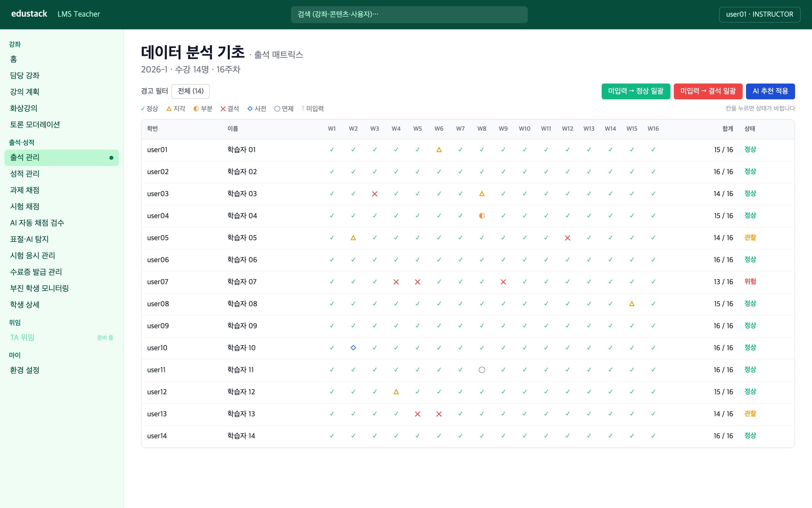Click 미입력 → 결석 일괄 button
812x508 pixels.
point(708,91)
